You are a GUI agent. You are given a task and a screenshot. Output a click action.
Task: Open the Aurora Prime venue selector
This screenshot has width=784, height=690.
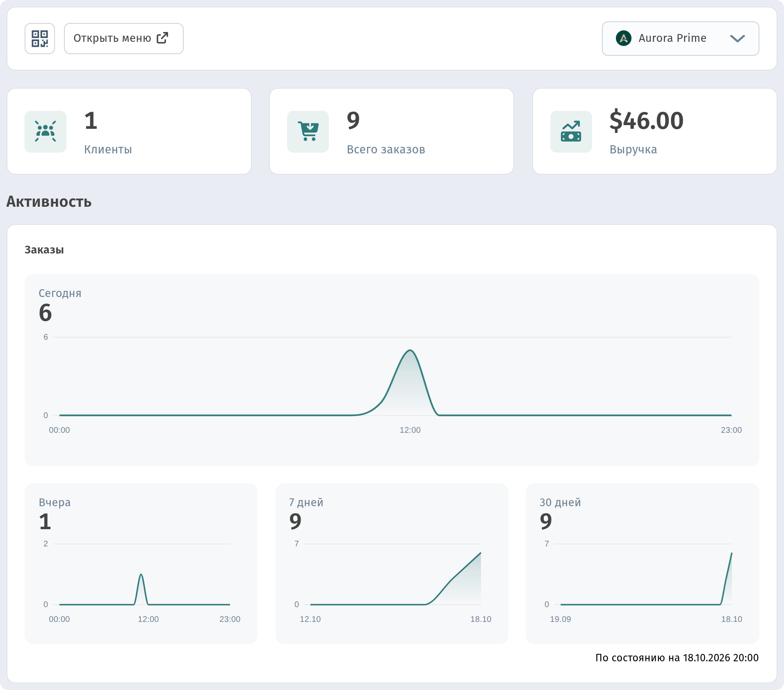(680, 39)
